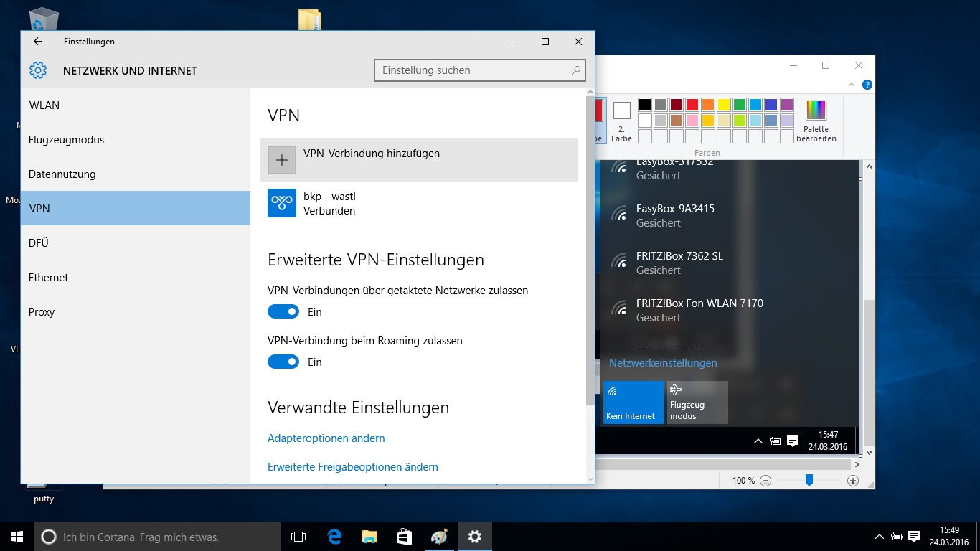This screenshot has height=551, width=980.
Task: Switch to the WLAN settings section
Action: [44, 105]
